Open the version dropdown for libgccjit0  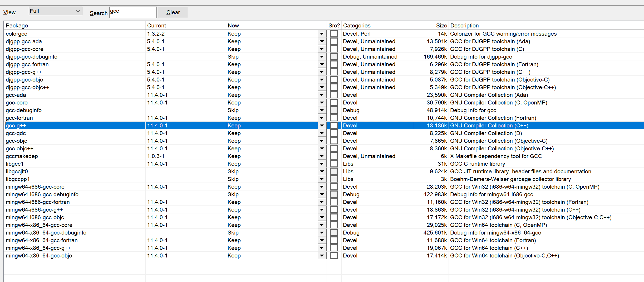[322, 171]
